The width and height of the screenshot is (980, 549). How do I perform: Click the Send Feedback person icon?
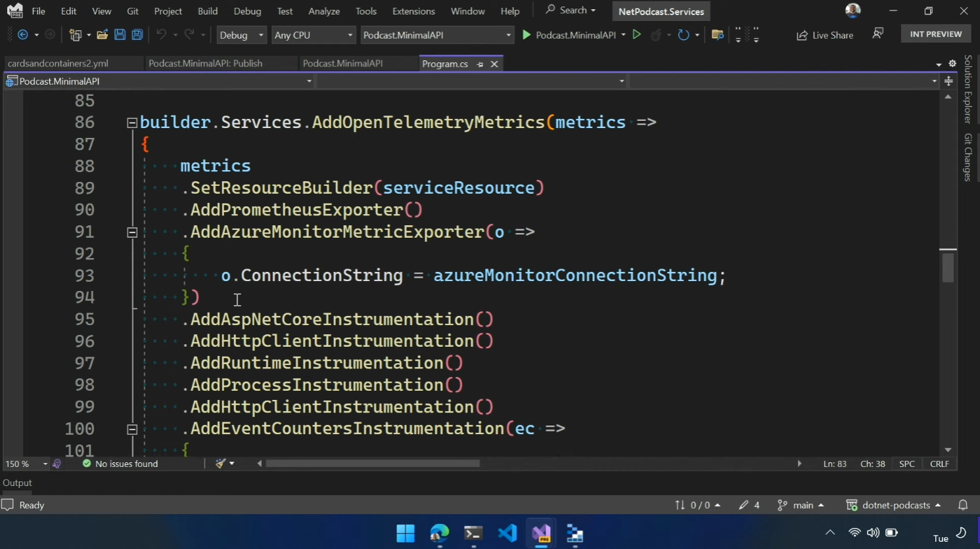(877, 33)
